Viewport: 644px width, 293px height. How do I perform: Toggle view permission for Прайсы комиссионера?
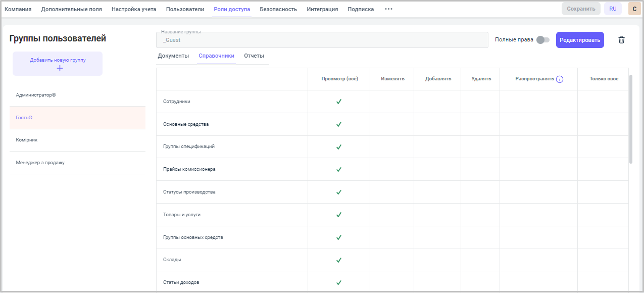[339, 169]
